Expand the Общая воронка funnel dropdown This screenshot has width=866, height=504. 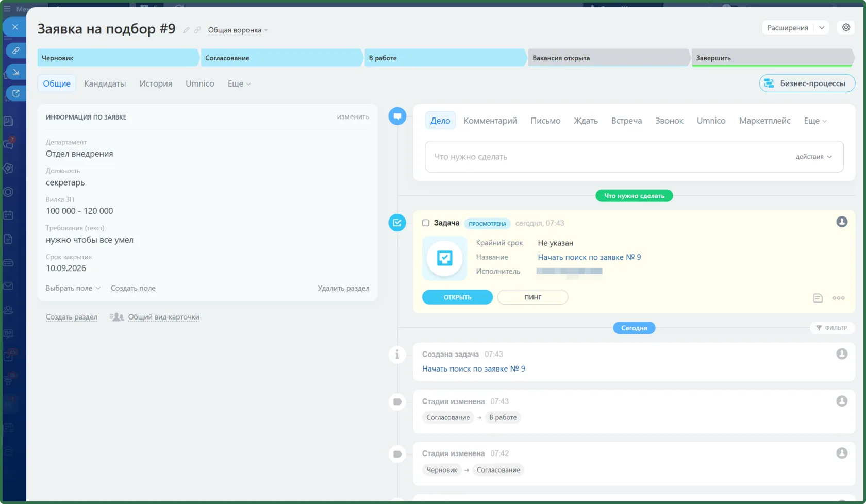coord(238,30)
